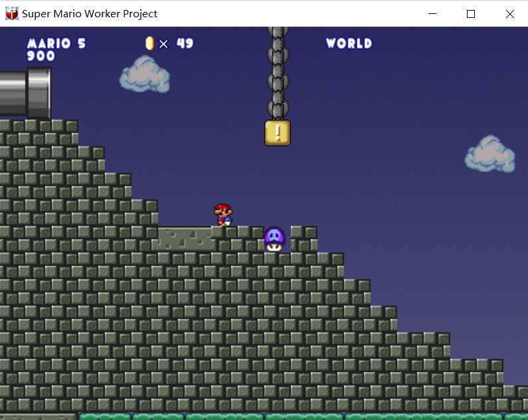Click the 'MARIO 5' lives text
The width and height of the screenshot is (528, 420).
click(x=56, y=43)
